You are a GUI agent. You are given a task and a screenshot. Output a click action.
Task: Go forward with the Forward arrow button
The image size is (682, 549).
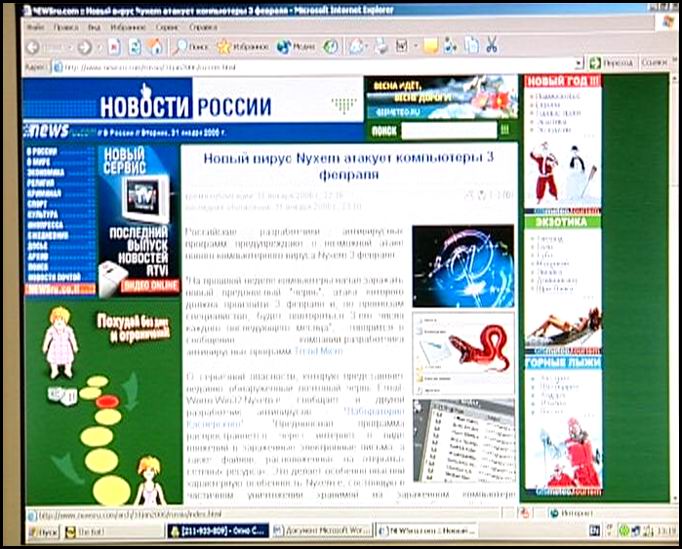tap(85, 47)
